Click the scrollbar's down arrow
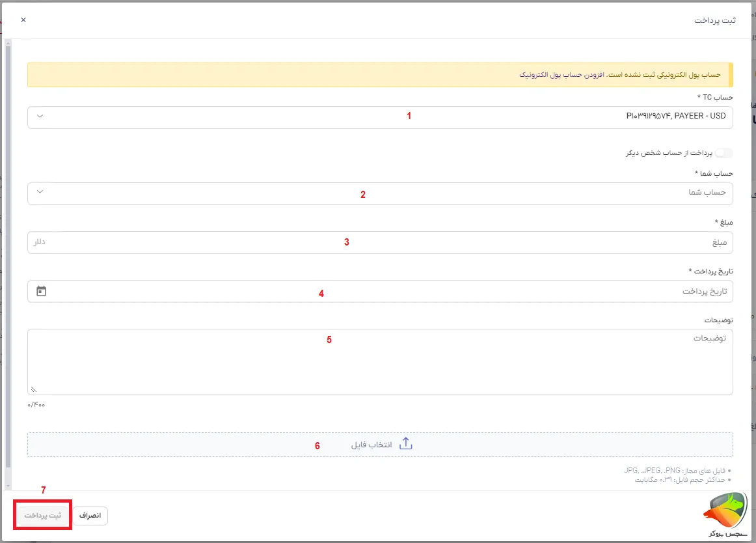 point(8,485)
